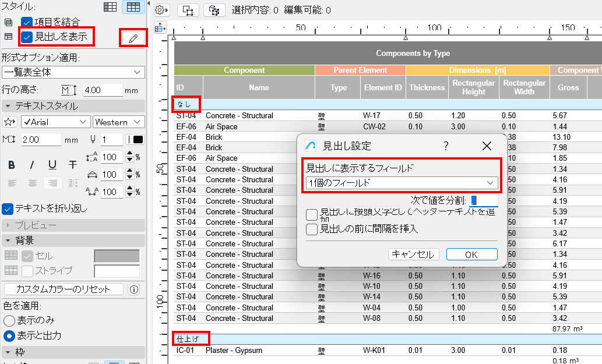Click the select in 3D view icon

(x=214, y=10)
